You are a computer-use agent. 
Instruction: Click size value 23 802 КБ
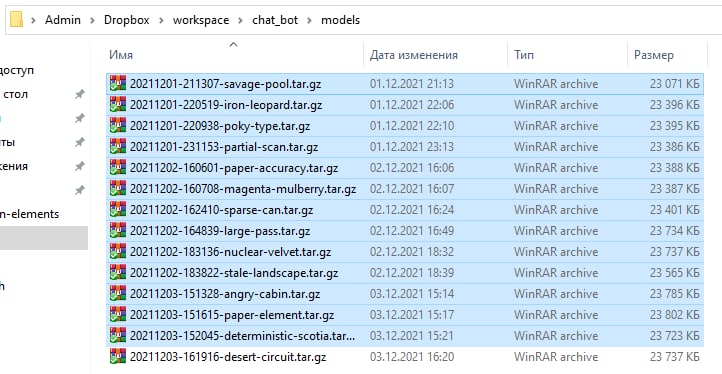(675, 315)
